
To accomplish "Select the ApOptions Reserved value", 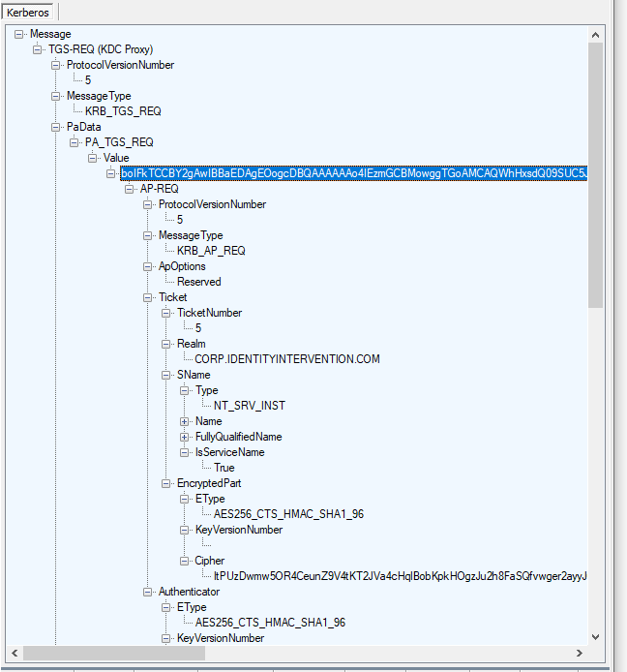I will coord(198,282).
